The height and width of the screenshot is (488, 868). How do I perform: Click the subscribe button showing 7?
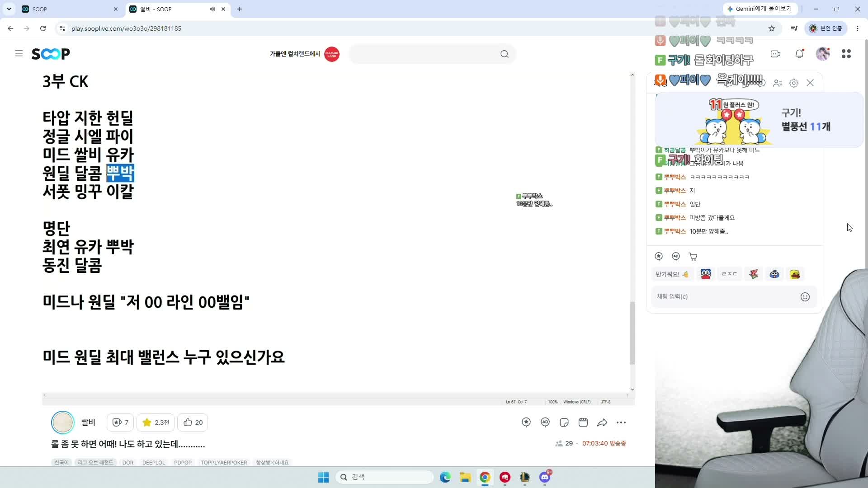click(x=120, y=422)
